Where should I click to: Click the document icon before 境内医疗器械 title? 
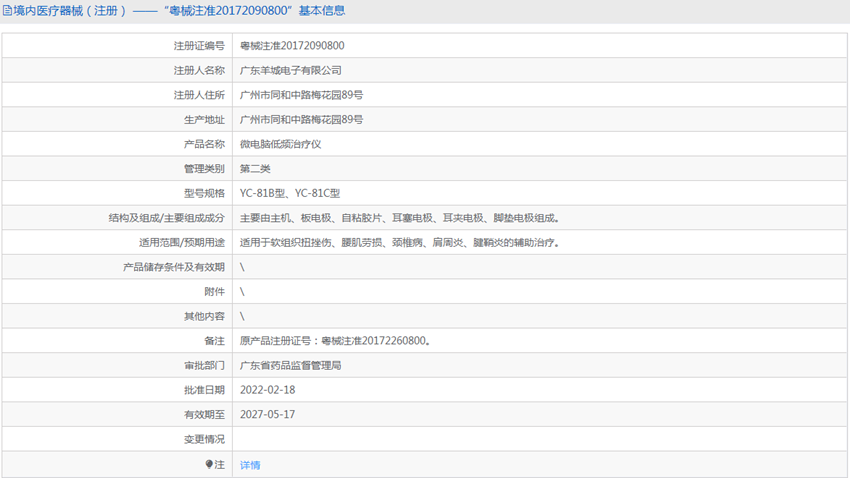click(7, 10)
